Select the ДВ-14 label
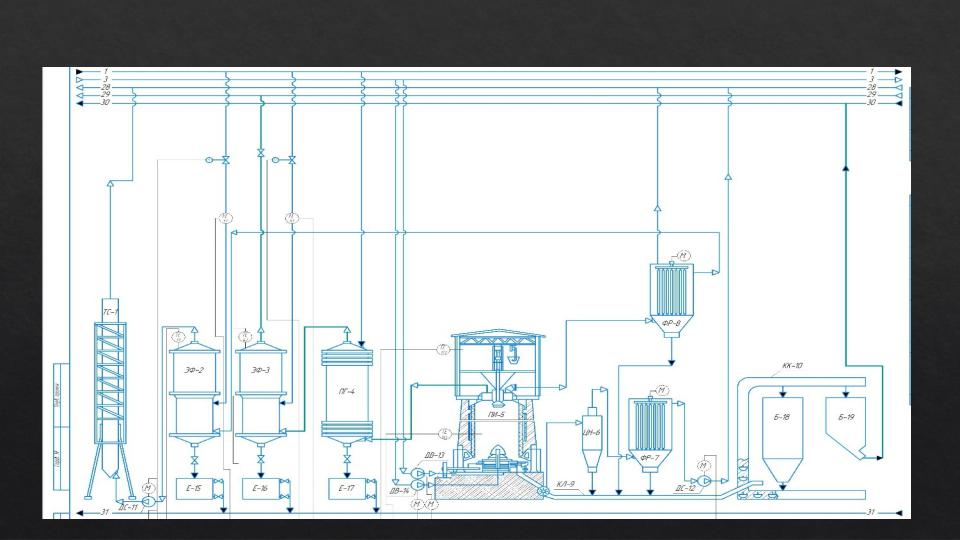This screenshot has width=960, height=540. (400, 491)
